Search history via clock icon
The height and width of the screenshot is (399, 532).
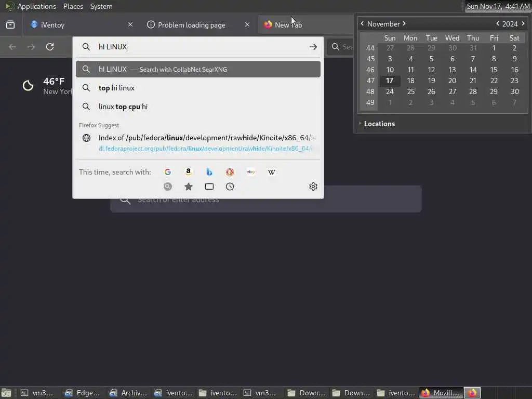point(230,187)
